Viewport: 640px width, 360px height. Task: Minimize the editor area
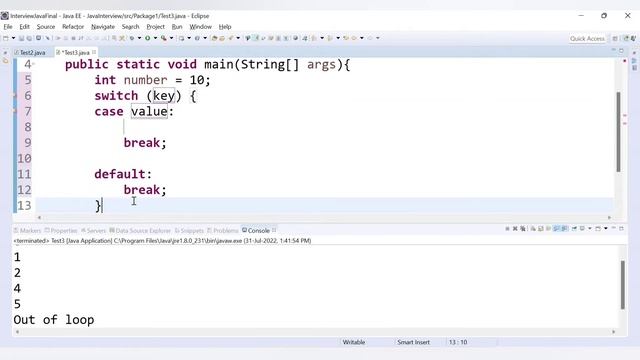(x=613, y=50)
